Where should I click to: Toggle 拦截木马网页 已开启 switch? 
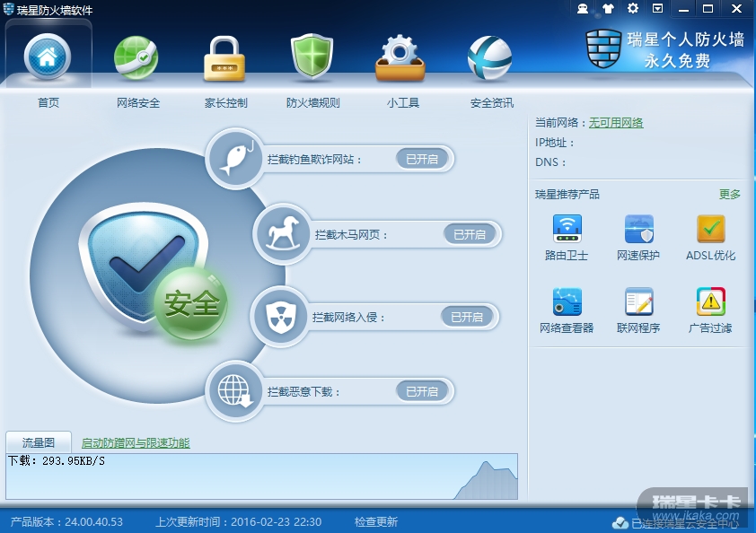(469, 234)
